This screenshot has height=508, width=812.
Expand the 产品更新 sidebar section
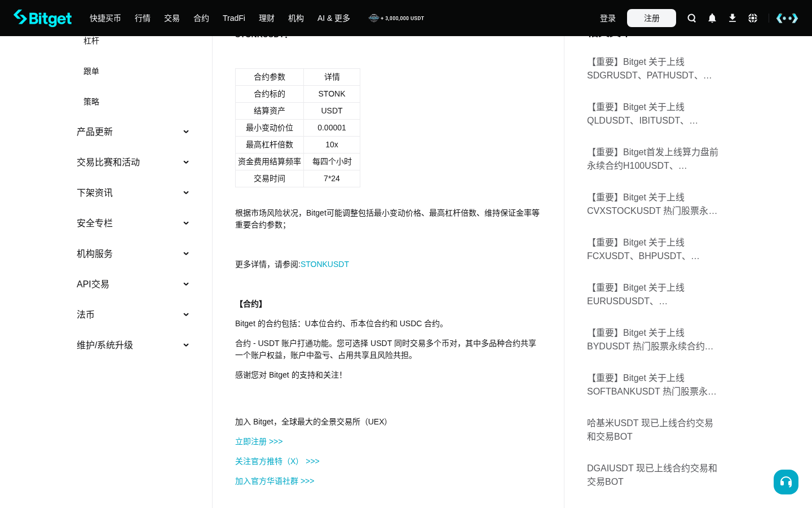coord(133,132)
